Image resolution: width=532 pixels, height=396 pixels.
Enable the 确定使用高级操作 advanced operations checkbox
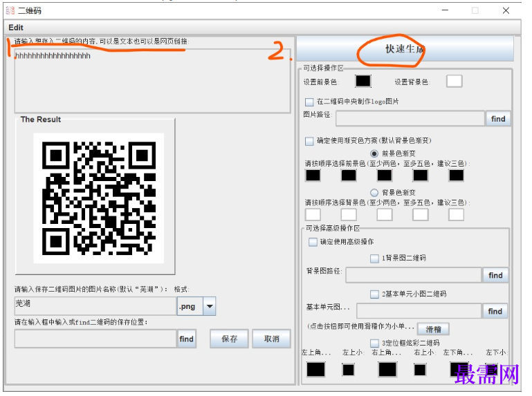(x=313, y=242)
